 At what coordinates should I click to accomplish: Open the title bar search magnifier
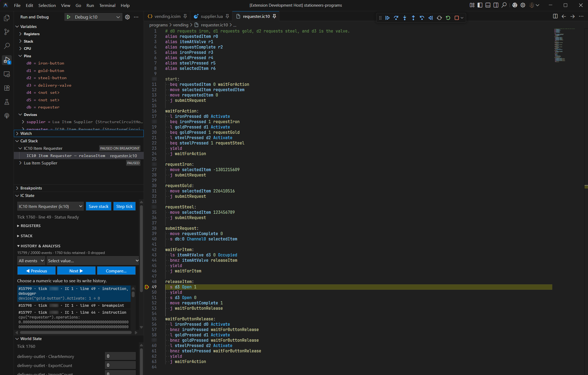pyautogui.click(x=504, y=5)
